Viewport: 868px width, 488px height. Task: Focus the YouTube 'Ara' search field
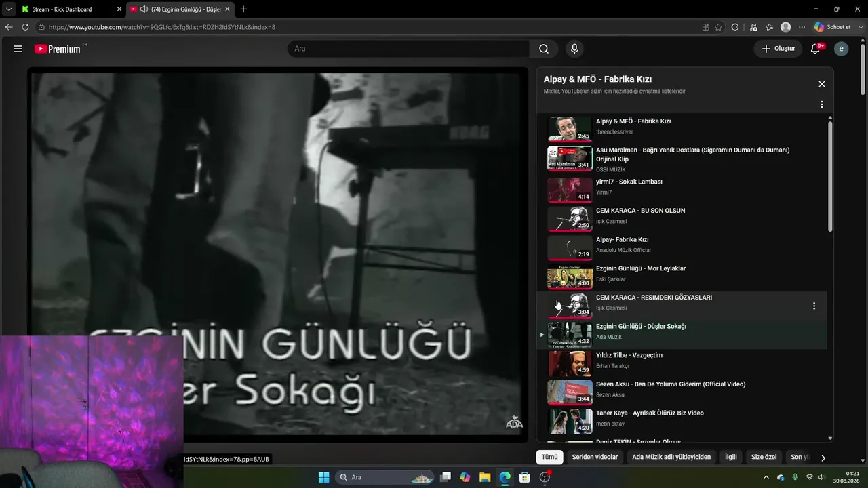(x=409, y=49)
